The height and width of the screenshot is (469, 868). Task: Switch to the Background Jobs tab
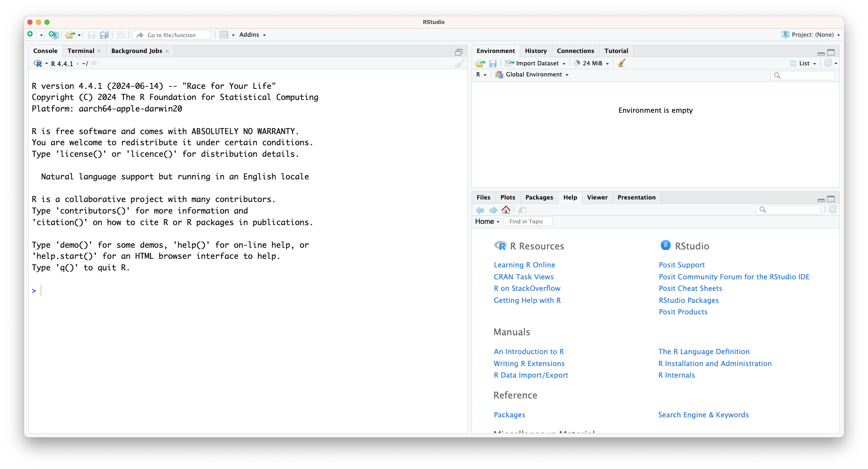coord(137,51)
